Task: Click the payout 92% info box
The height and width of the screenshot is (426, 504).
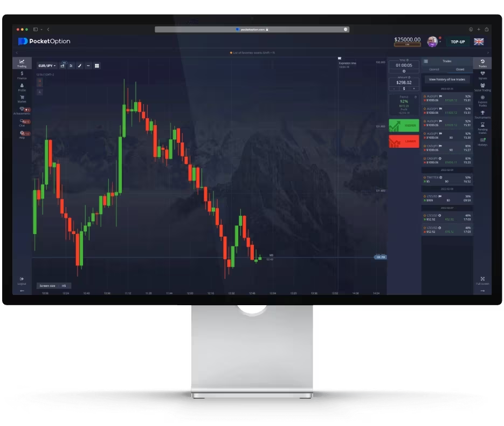Action: 404,105
